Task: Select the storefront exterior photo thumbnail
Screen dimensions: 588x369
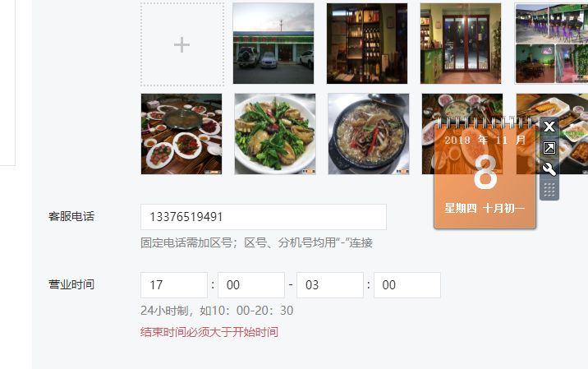Action: (273, 44)
